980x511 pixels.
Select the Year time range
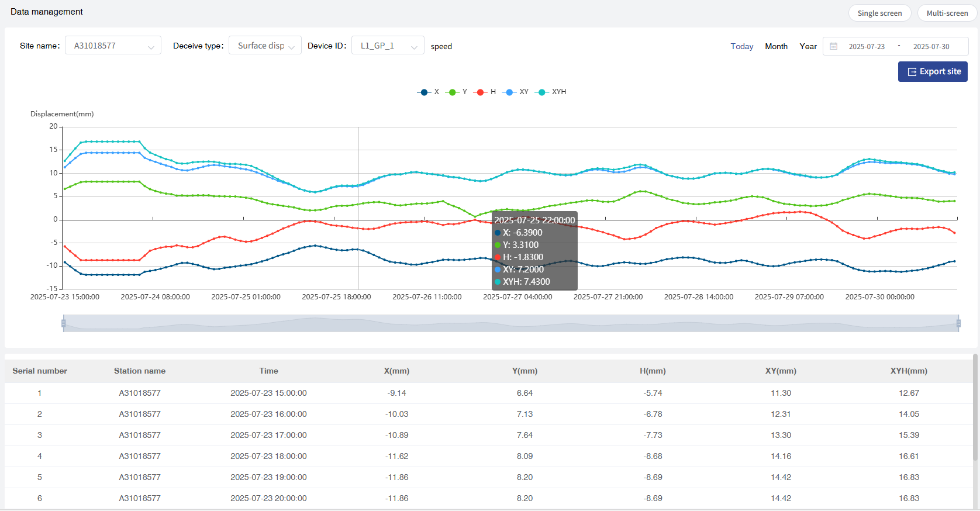(x=808, y=46)
